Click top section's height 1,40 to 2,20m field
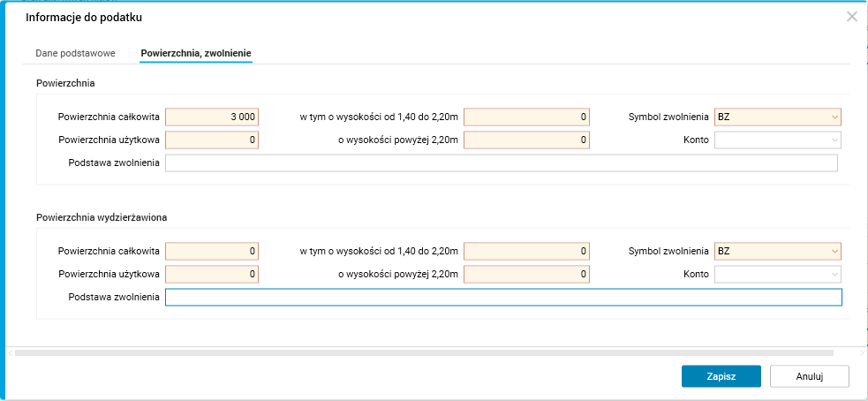 (x=526, y=117)
